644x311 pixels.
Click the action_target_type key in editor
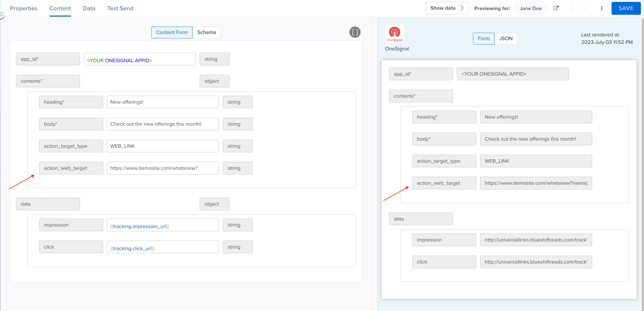71,146
